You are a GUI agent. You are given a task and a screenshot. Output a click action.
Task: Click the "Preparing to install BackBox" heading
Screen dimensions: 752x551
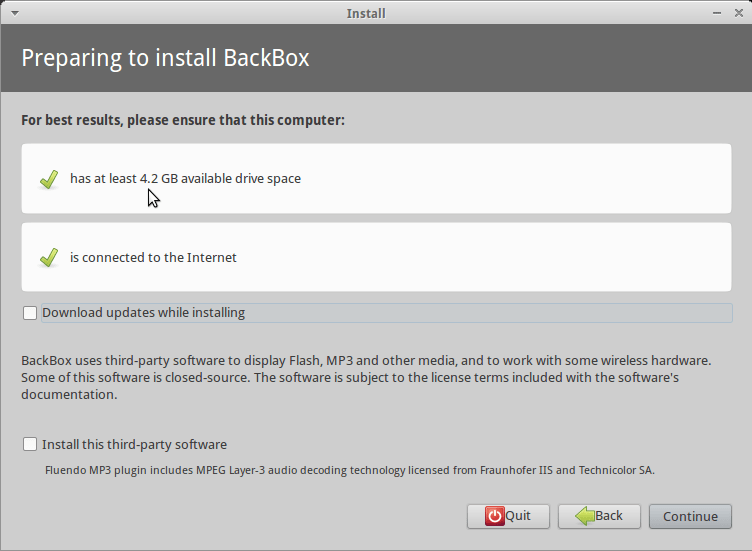point(165,58)
